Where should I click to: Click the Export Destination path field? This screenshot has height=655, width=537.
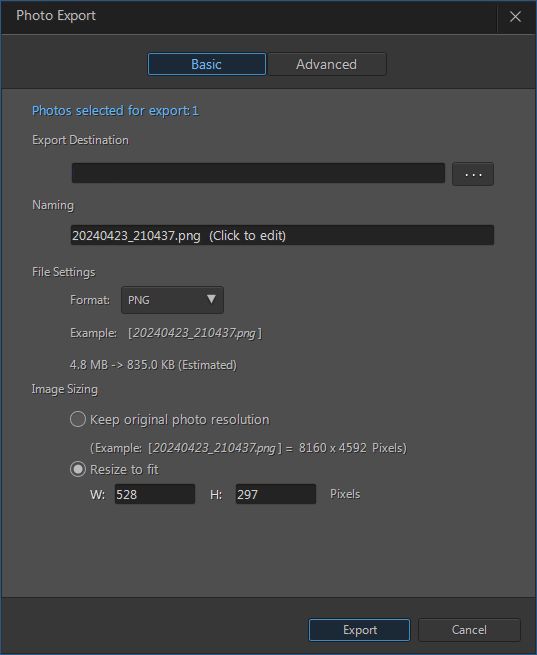click(x=258, y=173)
